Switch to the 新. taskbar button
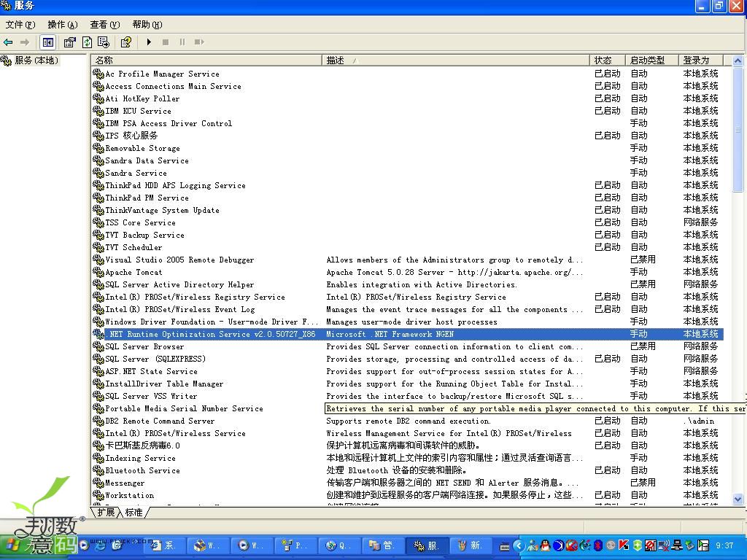The width and height of the screenshot is (747, 560). point(471,545)
